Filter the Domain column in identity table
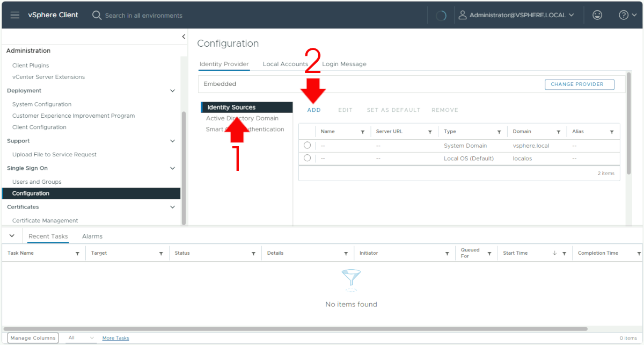 tap(559, 132)
